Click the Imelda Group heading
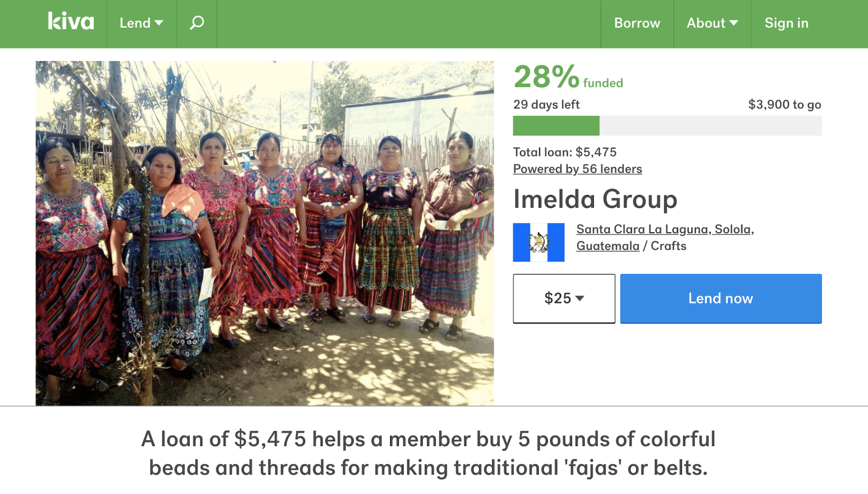868x494 pixels. [x=595, y=199]
